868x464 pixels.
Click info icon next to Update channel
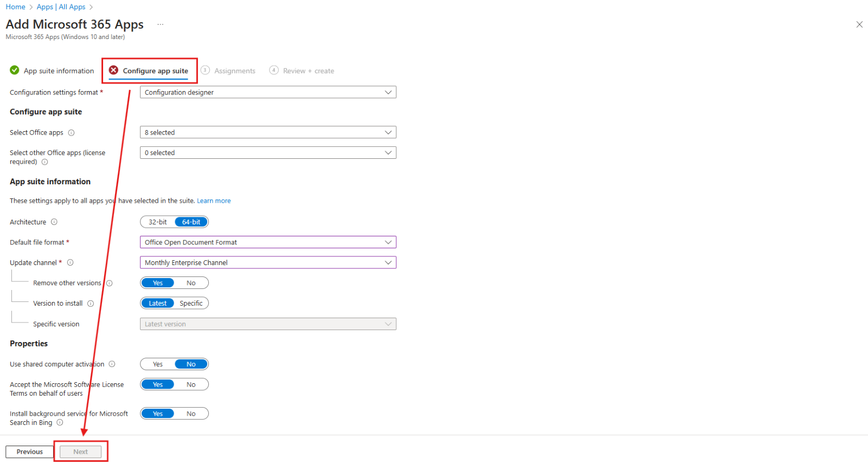(71, 263)
